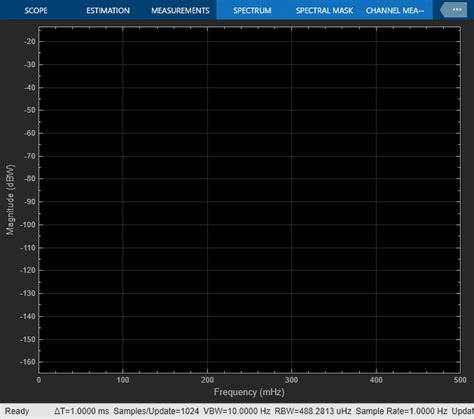Click the VBW=10.0000 Hz status field
This screenshot has height=419, width=474.
(x=237, y=411)
